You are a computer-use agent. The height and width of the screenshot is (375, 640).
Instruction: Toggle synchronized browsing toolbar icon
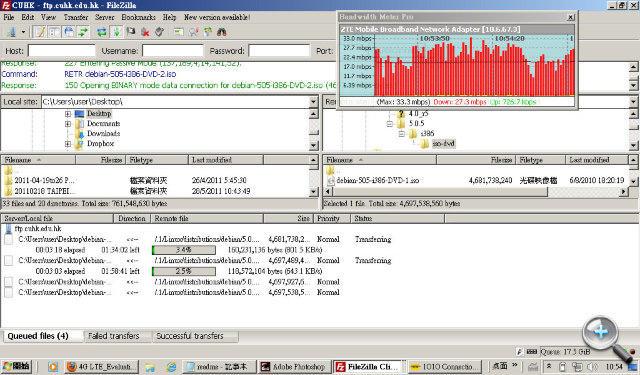pyautogui.click(x=208, y=32)
